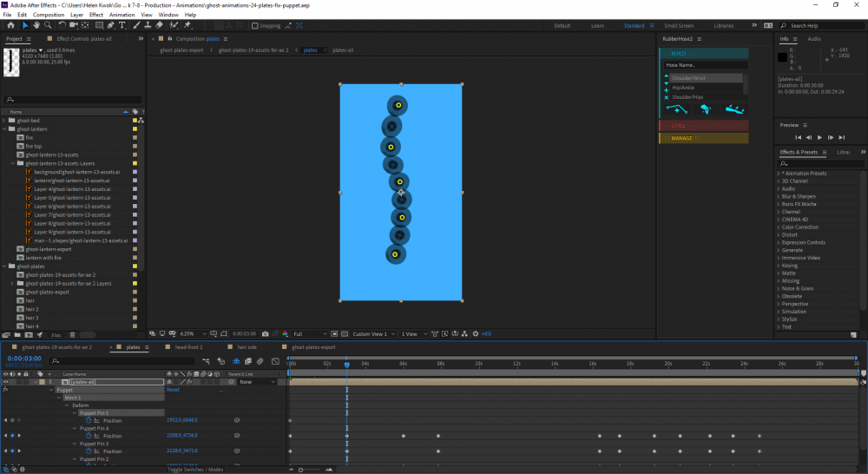This screenshot has height=474, width=868.
Task: Select the Zoom magnifier tool
Action: pos(47,25)
